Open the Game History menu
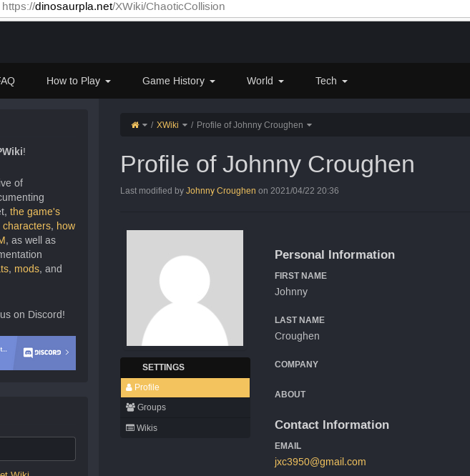Viewport: 470px width, 476px height. (179, 81)
